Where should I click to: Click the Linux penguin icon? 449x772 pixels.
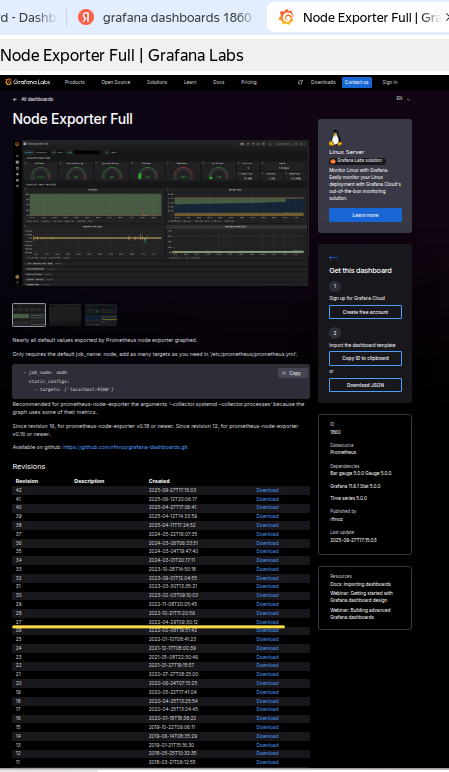point(336,138)
